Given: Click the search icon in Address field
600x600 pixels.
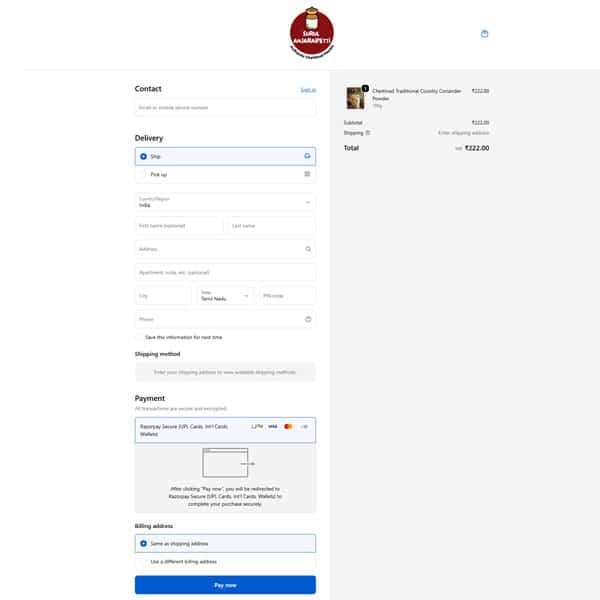Looking at the screenshot, I should point(308,249).
